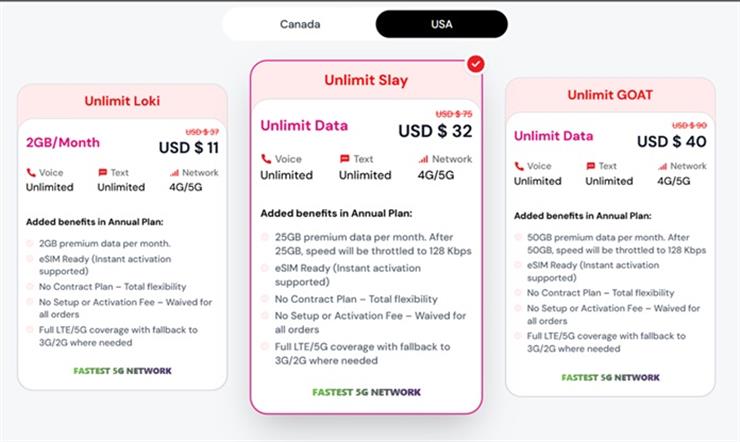Screen dimensions: 740x442
Task: Click the red checkmark on Unlimit Slay
Action: click(x=476, y=64)
